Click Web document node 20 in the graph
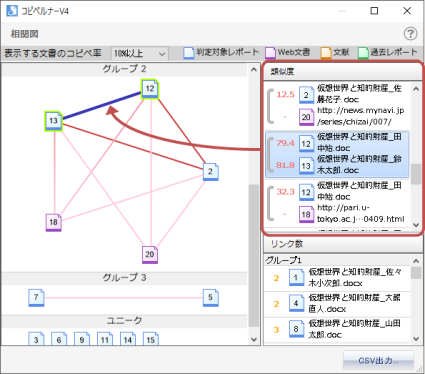 (150, 255)
